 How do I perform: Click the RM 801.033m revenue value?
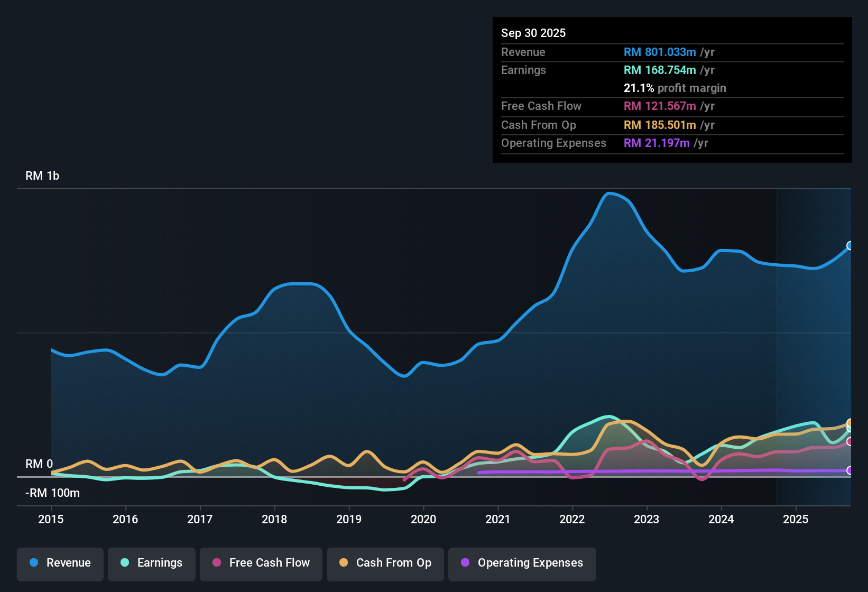(660, 52)
